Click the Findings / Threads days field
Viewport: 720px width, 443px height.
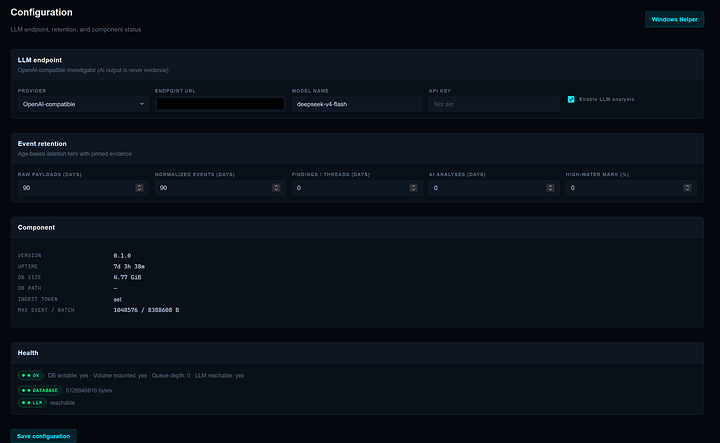pyautogui.click(x=357, y=188)
